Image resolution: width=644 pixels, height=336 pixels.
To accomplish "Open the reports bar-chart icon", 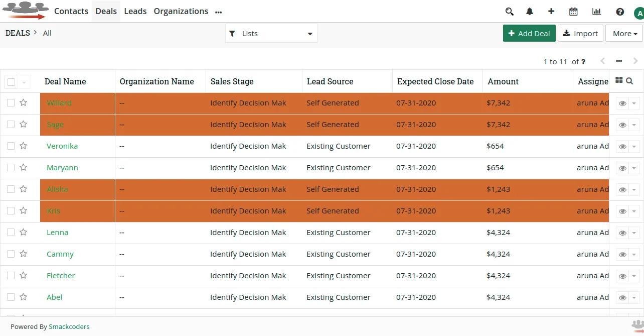I will [x=596, y=11].
